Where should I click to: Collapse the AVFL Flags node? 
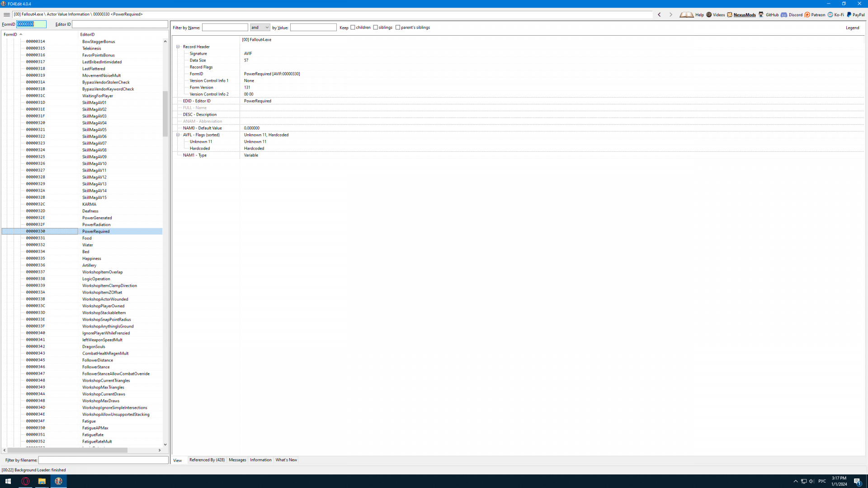[178, 135]
